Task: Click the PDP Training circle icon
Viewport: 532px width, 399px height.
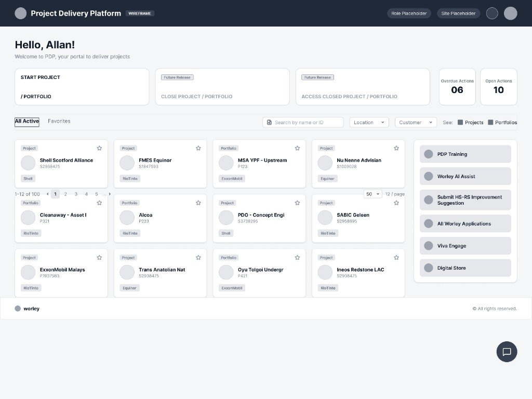Action: 429,154
